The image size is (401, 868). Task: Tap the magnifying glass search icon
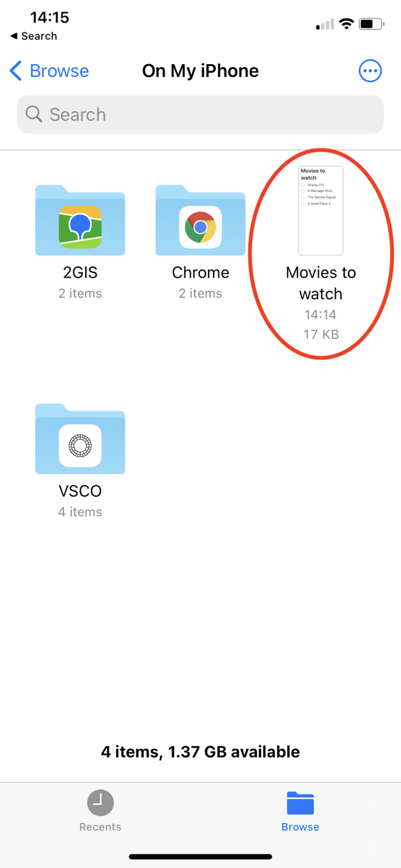pyautogui.click(x=34, y=114)
